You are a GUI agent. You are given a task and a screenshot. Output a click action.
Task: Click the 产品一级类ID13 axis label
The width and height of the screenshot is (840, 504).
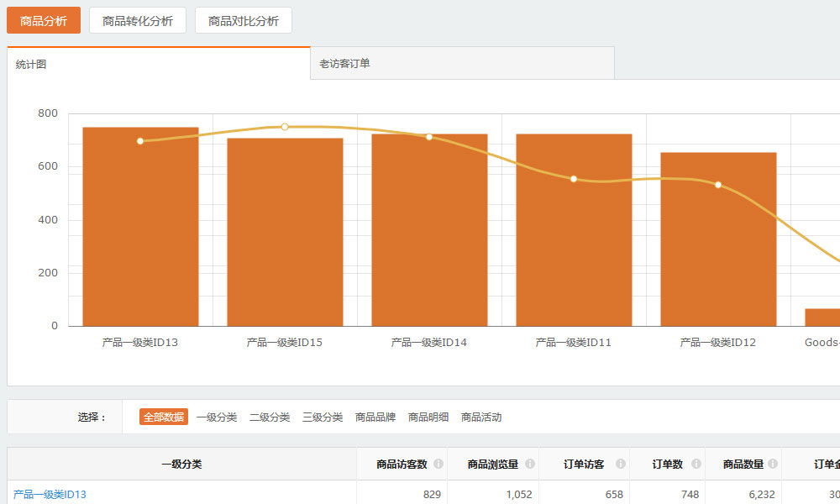pos(140,342)
